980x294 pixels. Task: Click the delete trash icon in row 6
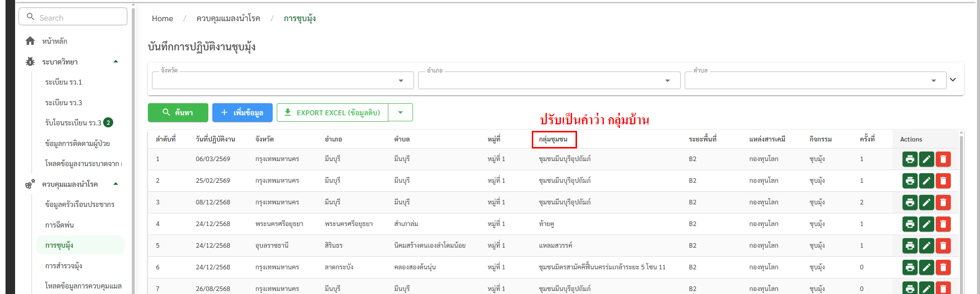(x=943, y=267)
